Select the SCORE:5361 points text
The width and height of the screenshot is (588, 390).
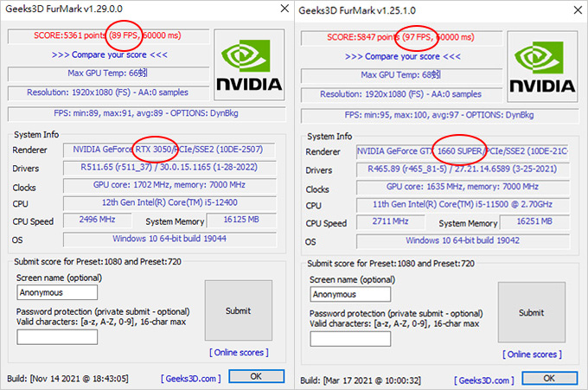point(70,35)
